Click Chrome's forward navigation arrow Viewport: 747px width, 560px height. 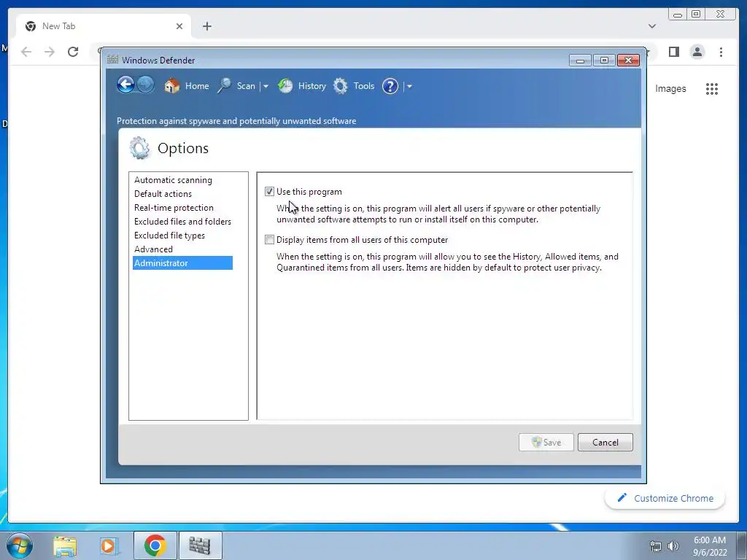click(x=50, y=52)
